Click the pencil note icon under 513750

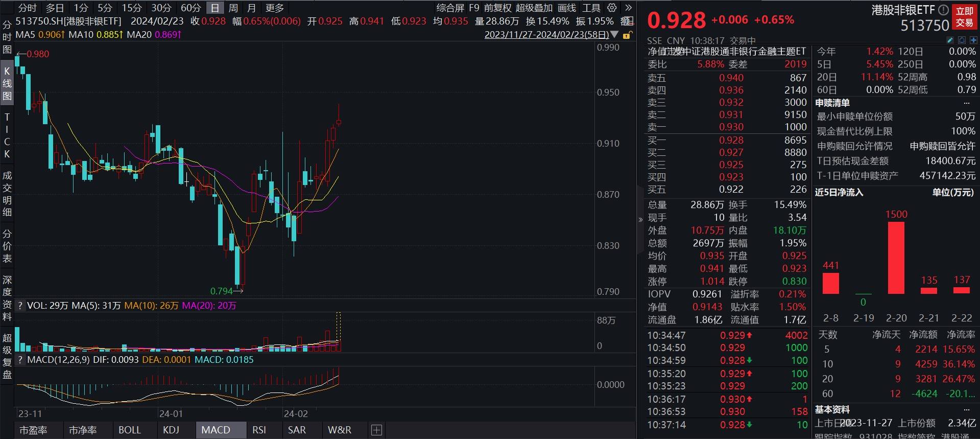tap(950, 40)
